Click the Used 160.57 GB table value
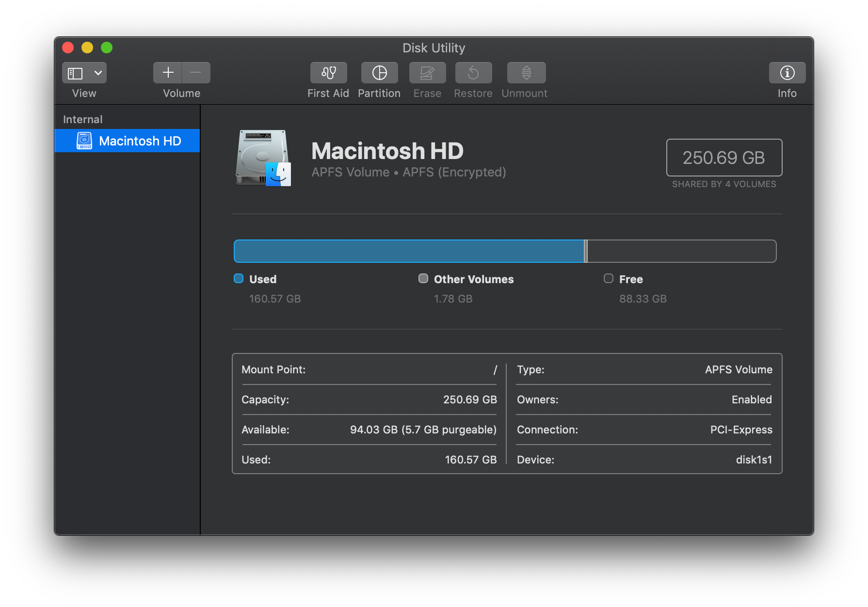868x607 pixels. 471,460
